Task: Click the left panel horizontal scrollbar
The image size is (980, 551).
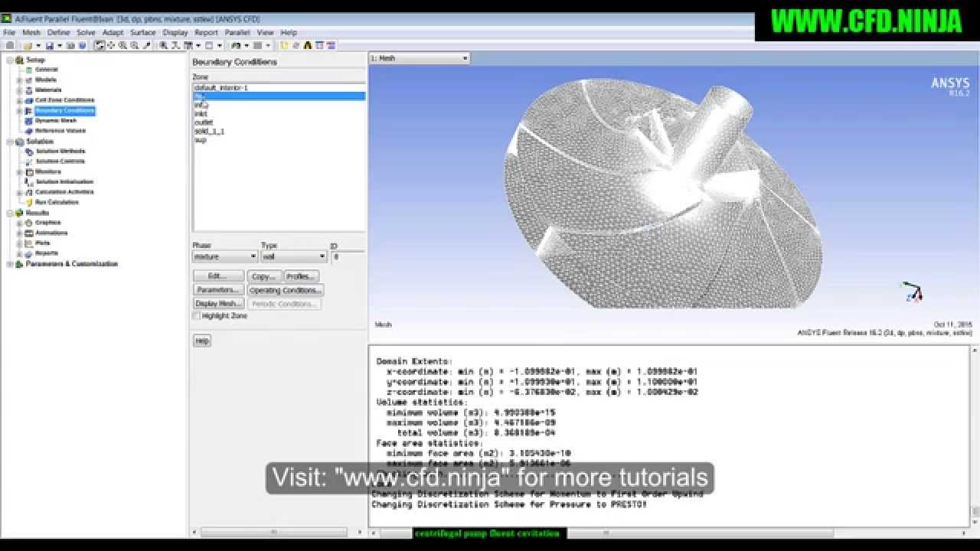Action: point(279,532)
